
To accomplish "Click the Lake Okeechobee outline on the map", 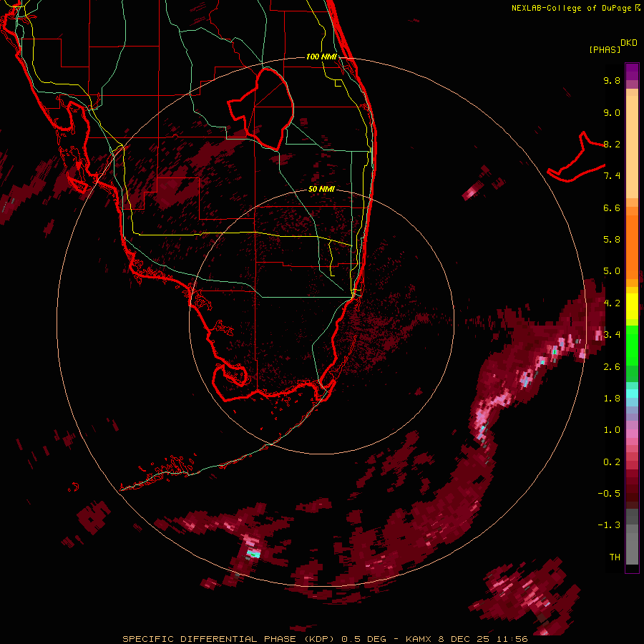I will coord(262,109).
